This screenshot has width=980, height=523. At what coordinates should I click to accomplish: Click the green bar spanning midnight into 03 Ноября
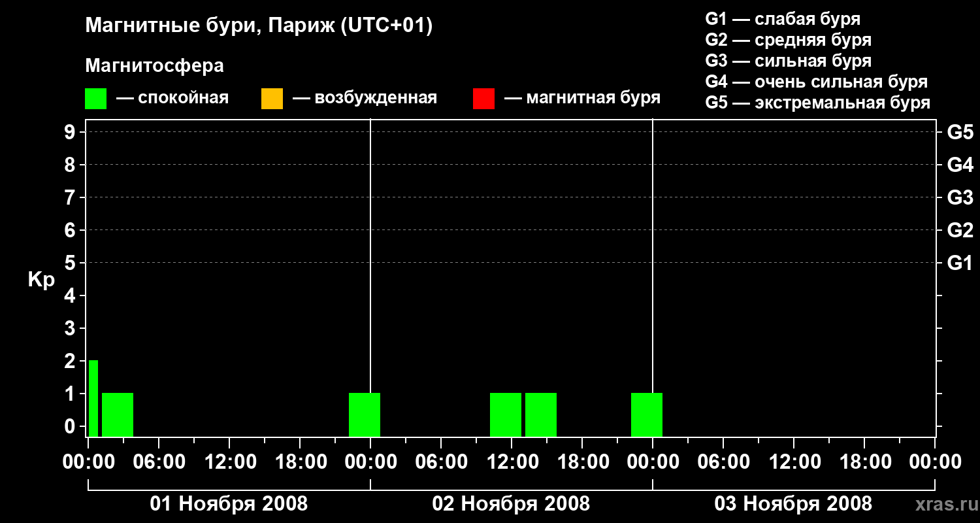[x=647, y=414]
